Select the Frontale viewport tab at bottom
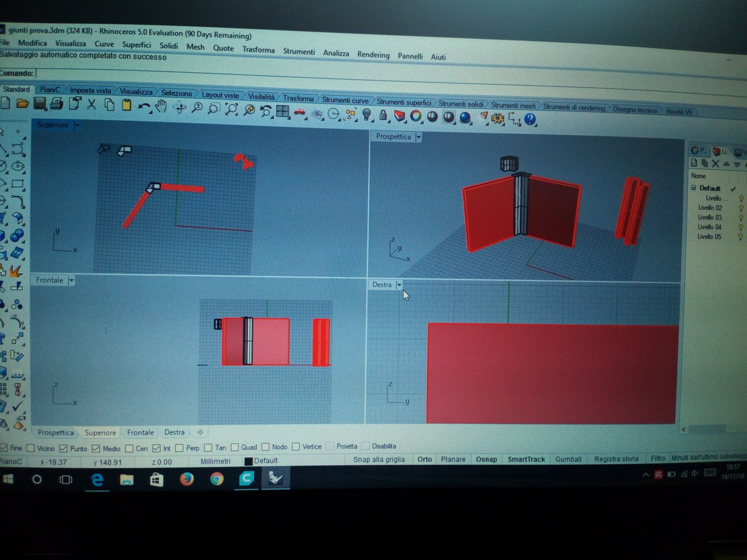 [x=140, y=432]
